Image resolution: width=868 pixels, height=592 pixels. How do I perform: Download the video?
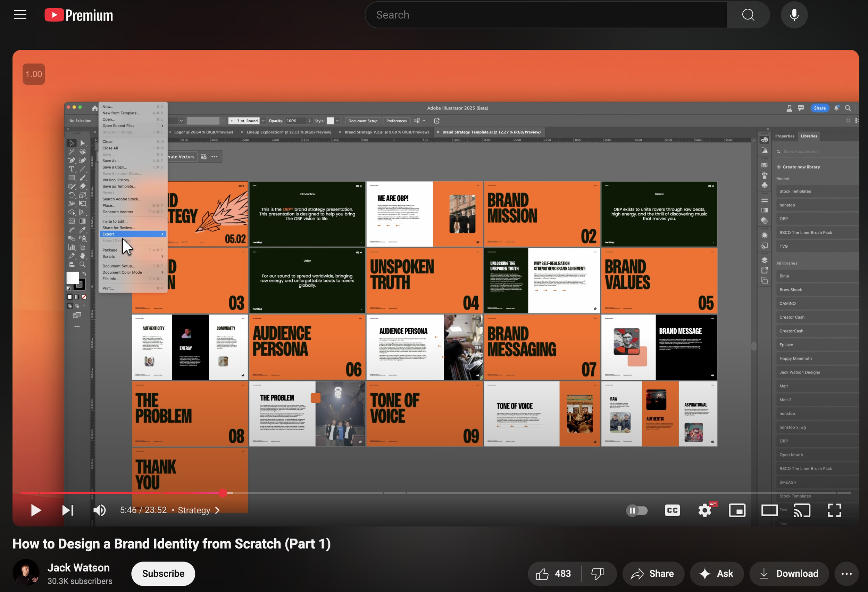[789, 573]
